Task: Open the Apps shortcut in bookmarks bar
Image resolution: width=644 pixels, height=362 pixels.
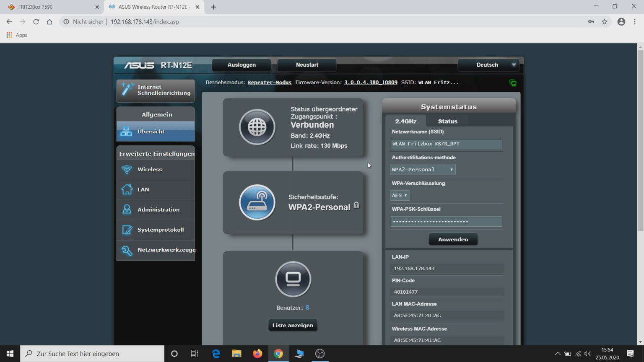Action: tap(17, 35)
